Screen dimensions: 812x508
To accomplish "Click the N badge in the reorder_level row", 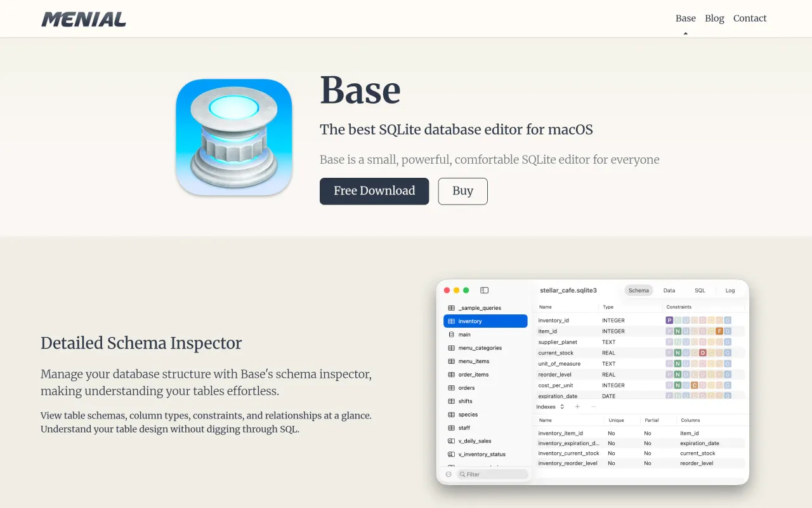I will pos(678,375).
